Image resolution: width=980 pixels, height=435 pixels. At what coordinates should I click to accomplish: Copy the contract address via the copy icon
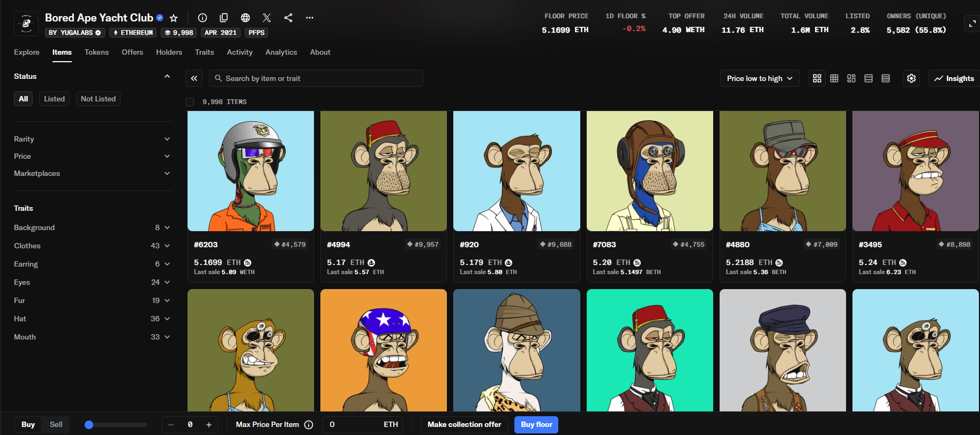[x=224, y=18]
